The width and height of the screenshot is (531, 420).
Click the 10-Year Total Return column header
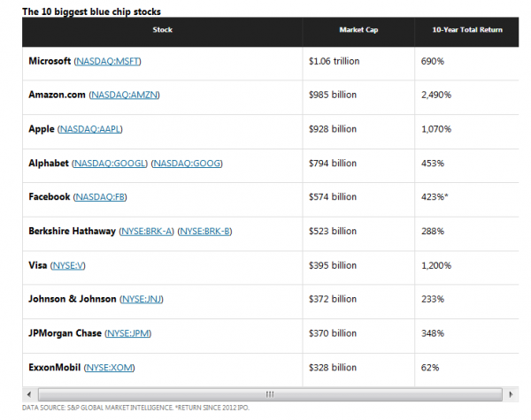point(467,30)
